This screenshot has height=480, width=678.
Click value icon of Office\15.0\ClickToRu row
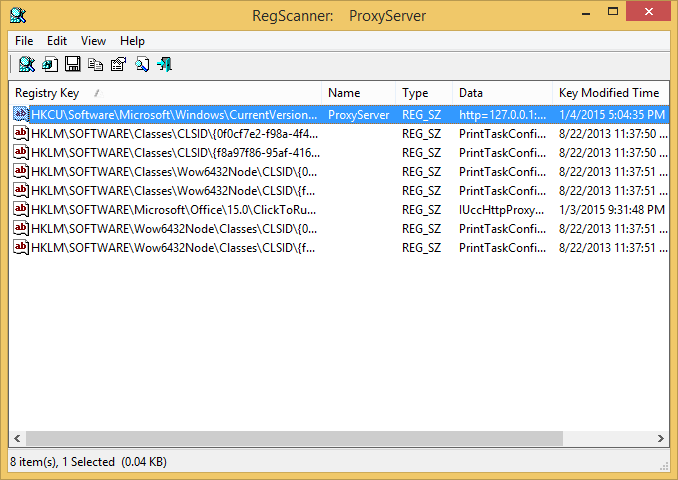[21, 209]
